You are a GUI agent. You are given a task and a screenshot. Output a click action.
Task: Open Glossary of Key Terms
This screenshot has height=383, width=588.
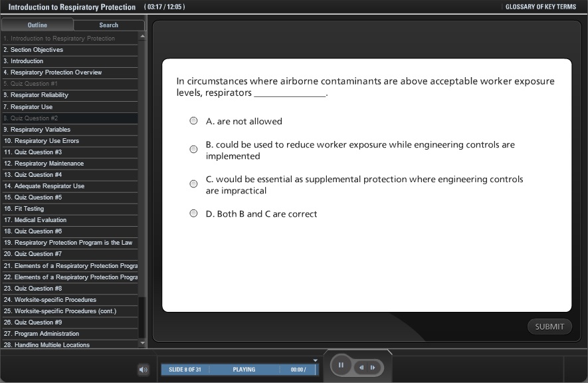[x=540, y=7]
